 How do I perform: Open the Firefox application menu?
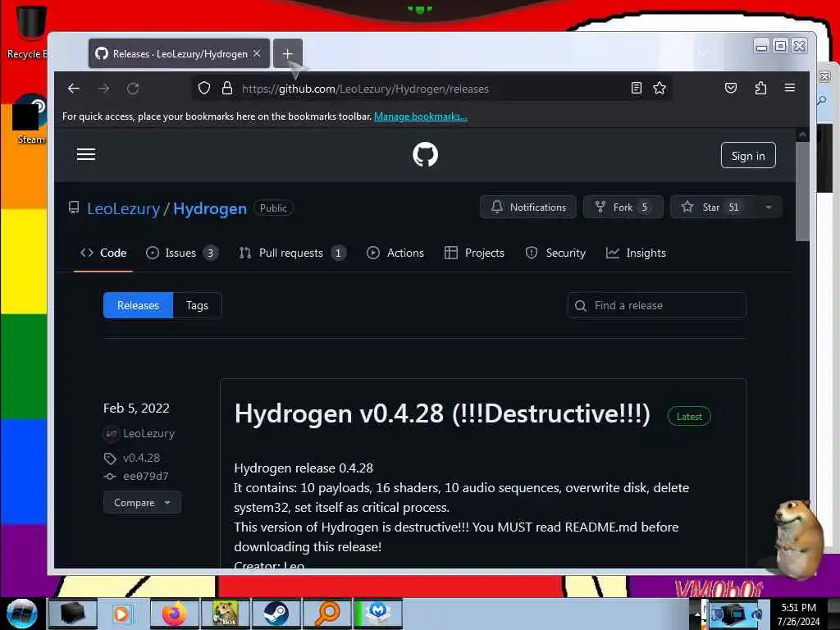point(790,88)
